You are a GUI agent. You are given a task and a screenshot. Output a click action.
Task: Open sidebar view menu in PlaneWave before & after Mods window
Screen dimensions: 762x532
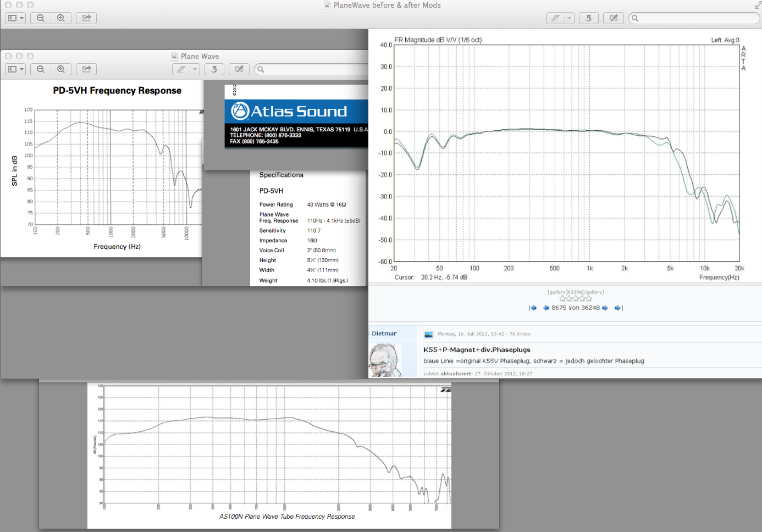click(x=15, y=18)
